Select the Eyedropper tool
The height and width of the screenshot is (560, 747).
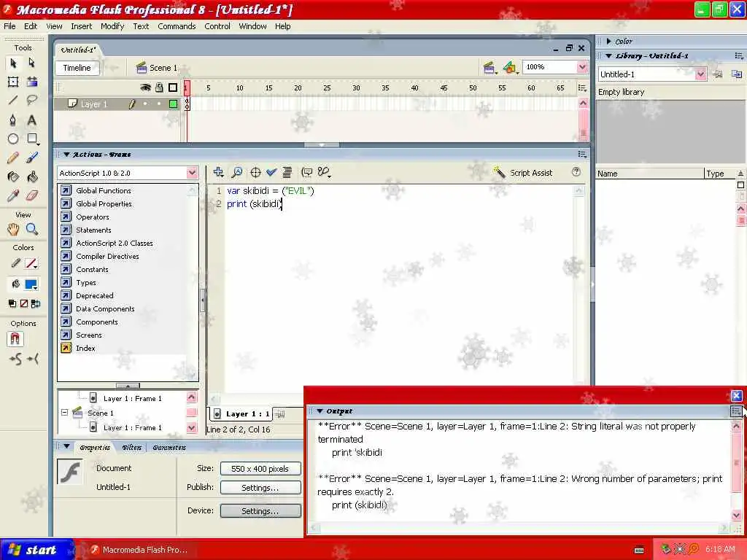(x=13, y=195)
